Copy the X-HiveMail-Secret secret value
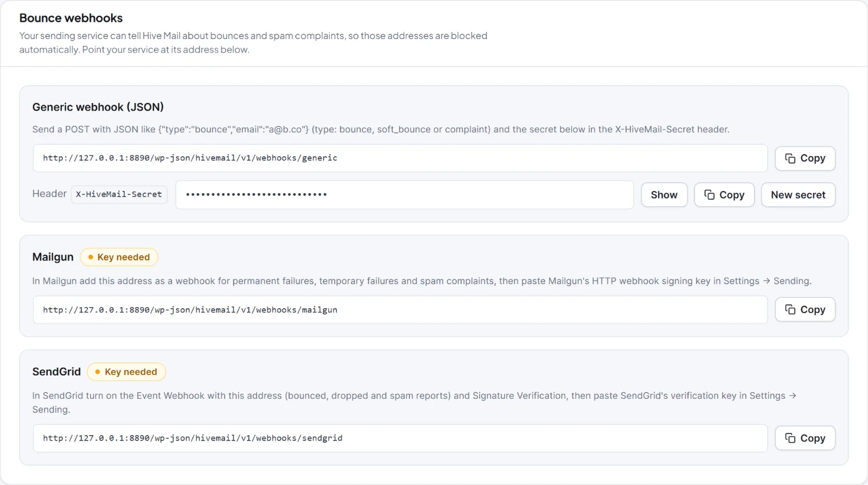The width and height of the screenshot is (868, 485). click(724, 195)
